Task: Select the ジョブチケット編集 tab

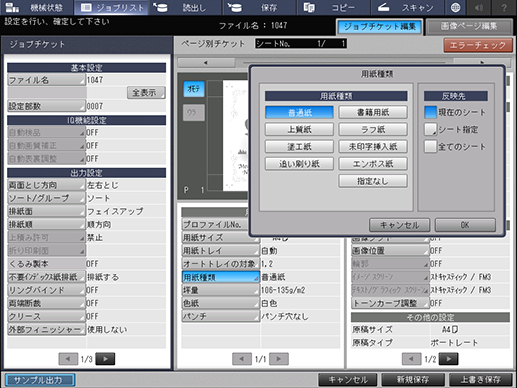Action: coord(380,27)
